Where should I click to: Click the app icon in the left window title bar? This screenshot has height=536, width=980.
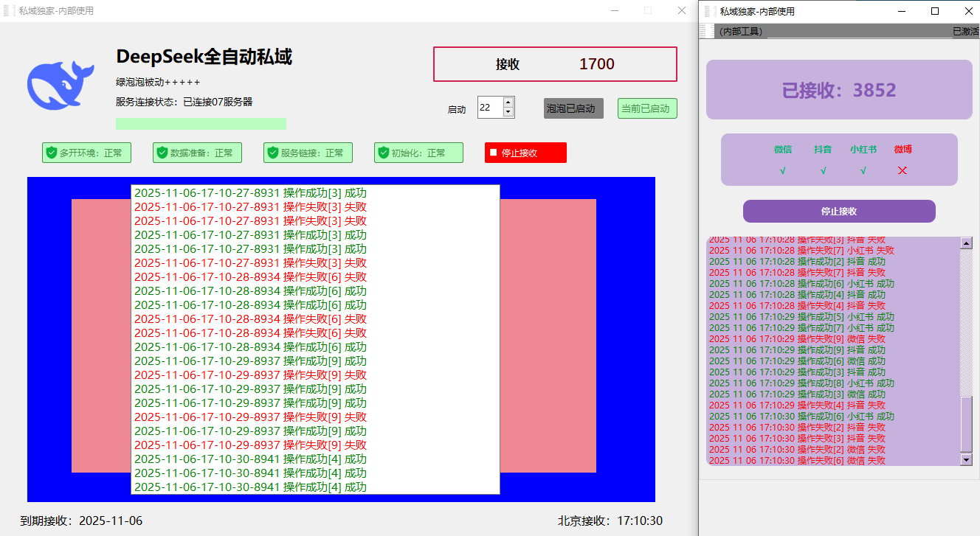click(x=8, y=10)
